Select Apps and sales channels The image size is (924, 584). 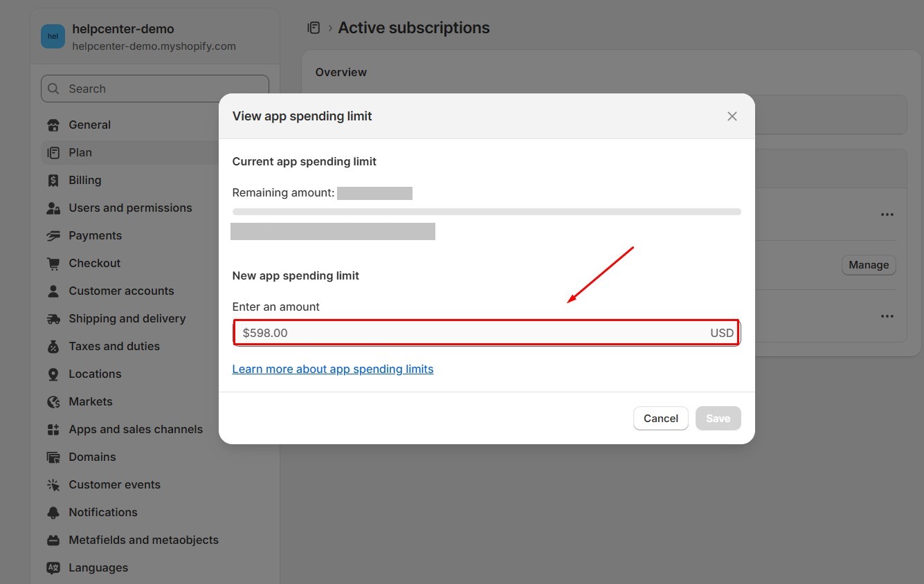pos(136,430)
